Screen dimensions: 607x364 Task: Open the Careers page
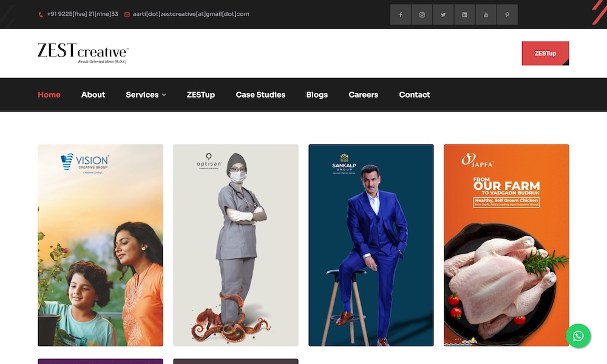pos(363,95)
